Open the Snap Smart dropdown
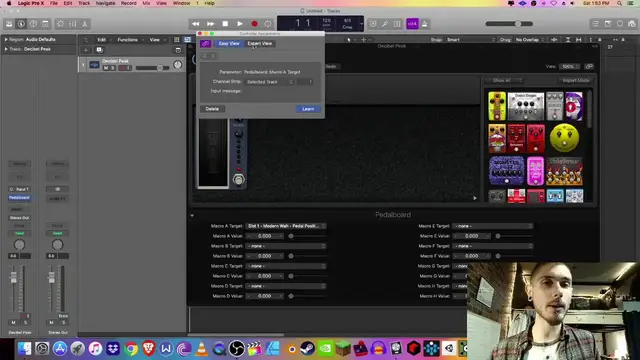 pos(471,40)
